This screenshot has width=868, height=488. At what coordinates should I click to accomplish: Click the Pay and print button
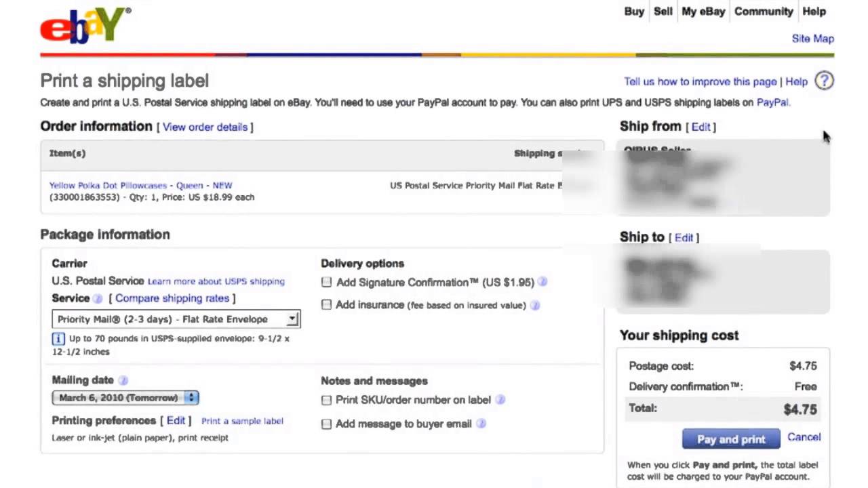pos(731,439)
